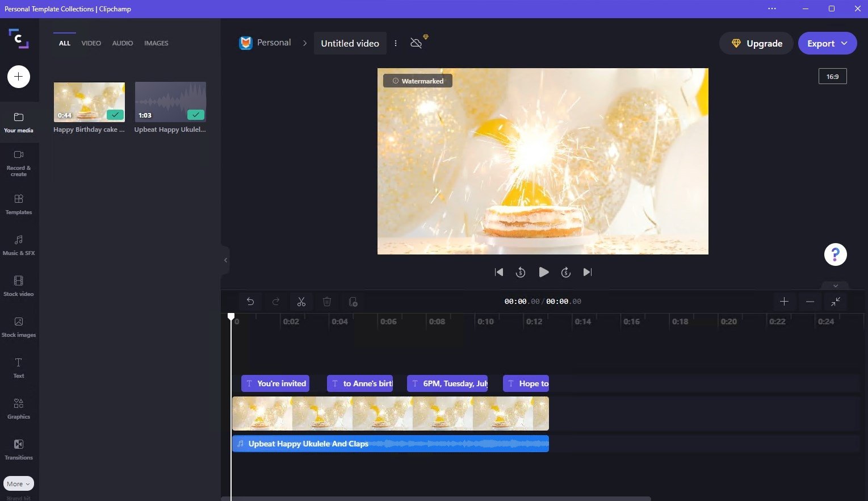Open Graphics sidebar panel
The image size is (868, 501).
(19, 408)
